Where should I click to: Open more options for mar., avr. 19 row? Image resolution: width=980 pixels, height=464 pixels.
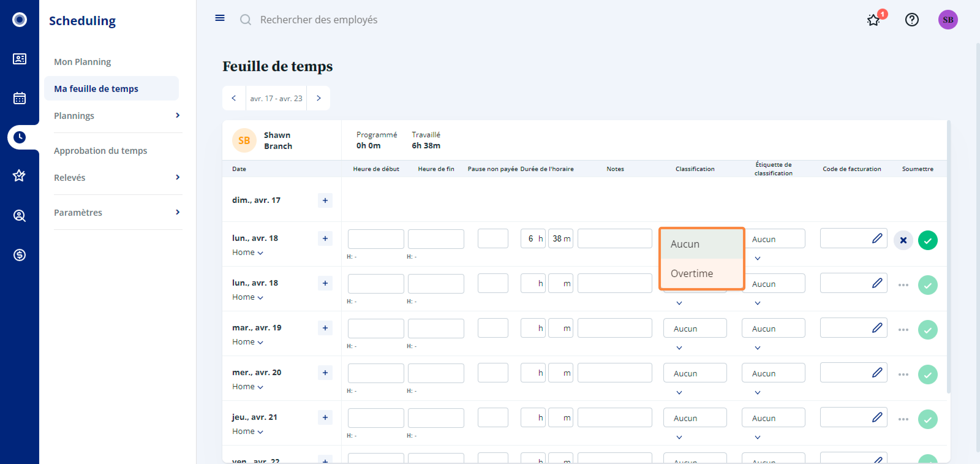click(903, 330)
